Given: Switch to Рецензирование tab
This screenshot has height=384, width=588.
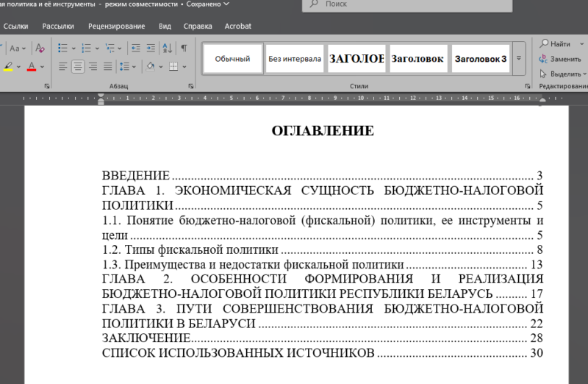Looking at the screenshot, I should [x=117, y=26].
